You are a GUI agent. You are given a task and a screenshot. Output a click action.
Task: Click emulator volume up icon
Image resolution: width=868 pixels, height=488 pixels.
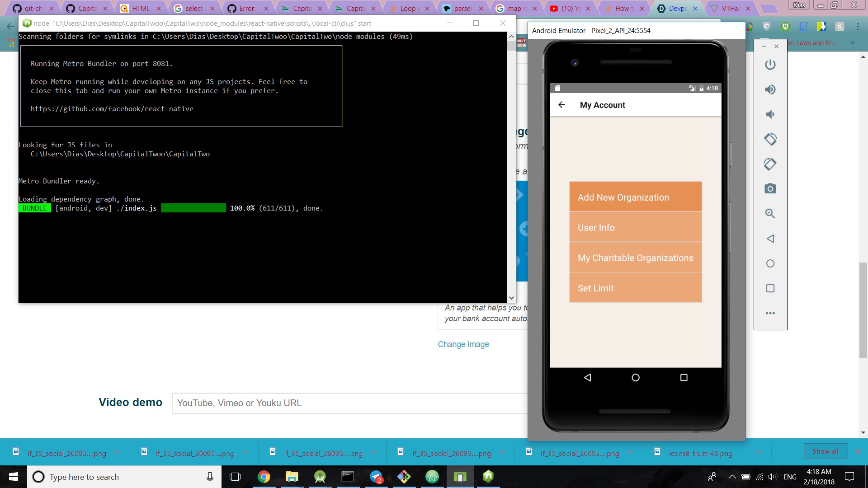pos(770,89)
